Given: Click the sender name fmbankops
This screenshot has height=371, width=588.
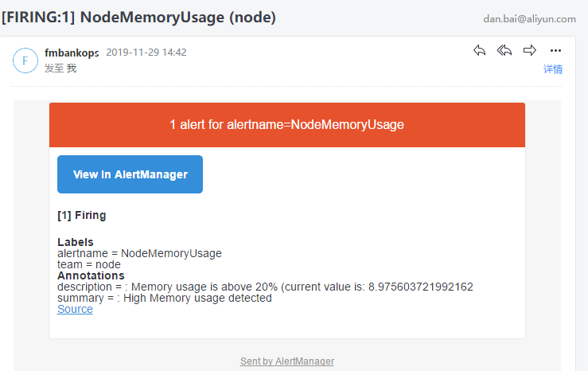Looking at the screenshot, I should pos(72,53).
